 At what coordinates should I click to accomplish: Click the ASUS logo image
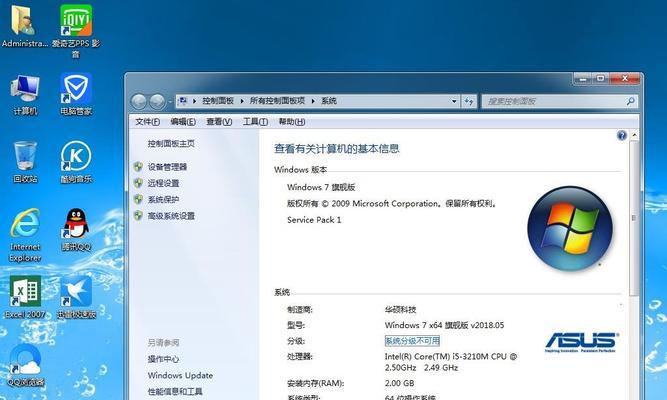click(581, 342)
